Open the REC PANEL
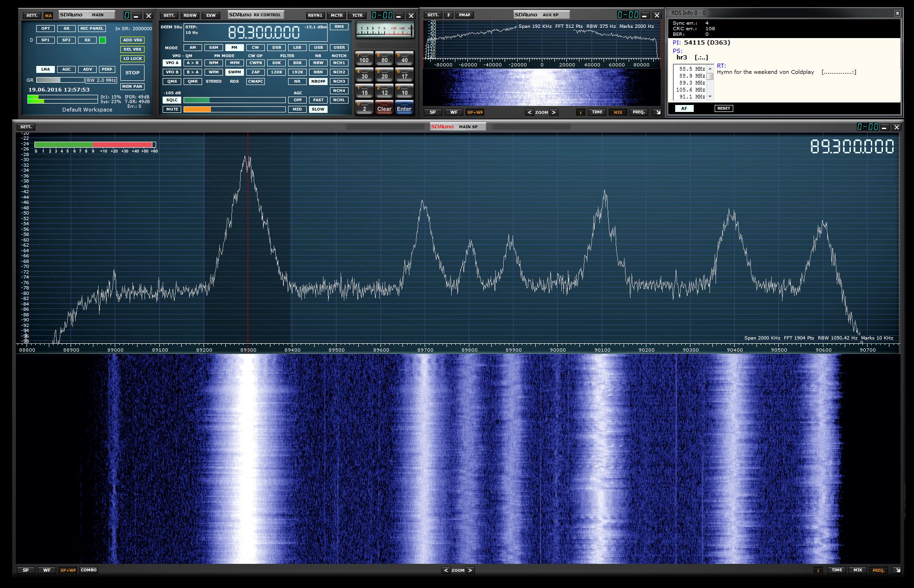The image size is (914, 588). [x=92, y=28]
